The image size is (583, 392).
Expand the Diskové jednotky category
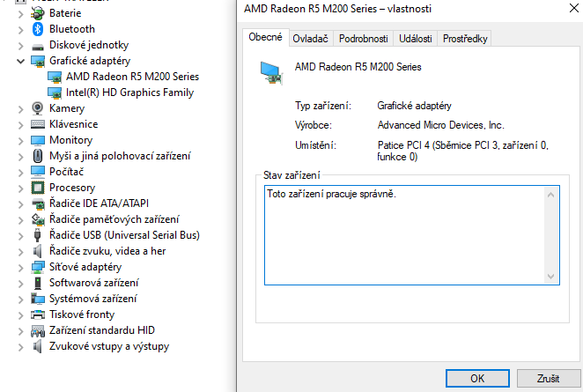click(20, 46)
